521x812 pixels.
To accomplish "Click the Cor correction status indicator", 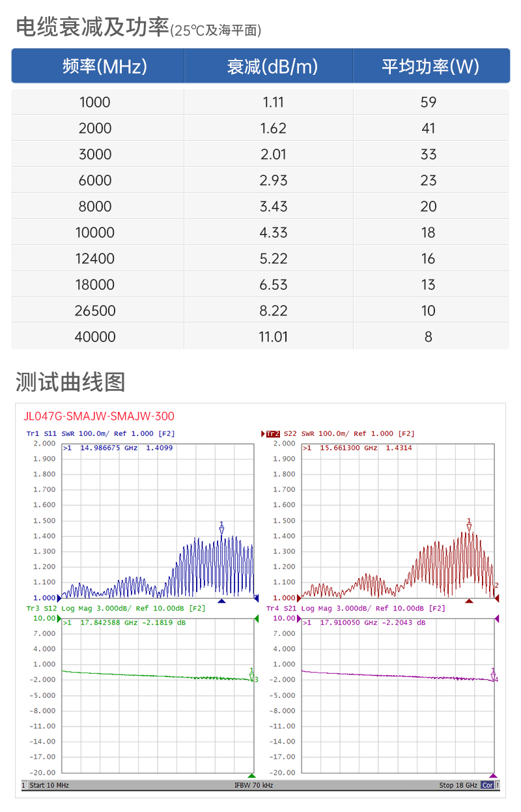I will pyautogui.click(x=487, y=785).
